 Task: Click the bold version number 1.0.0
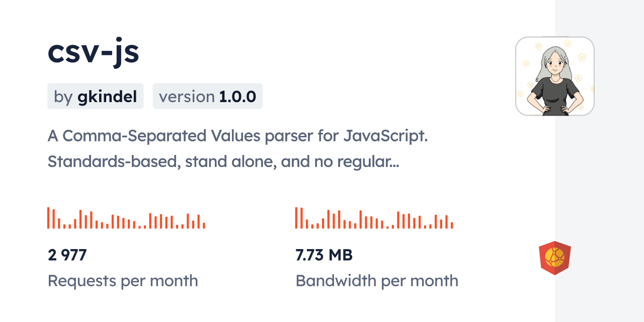coord(237,96)
